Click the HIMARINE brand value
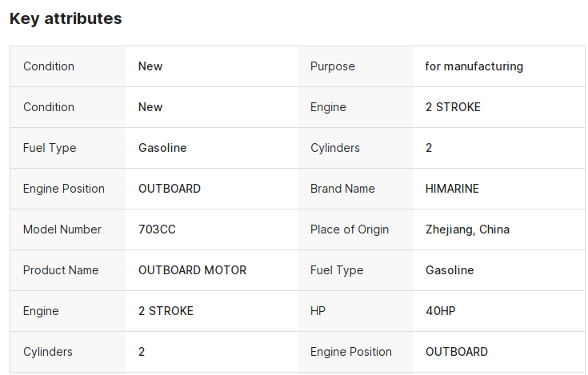The image size is (588, 375). tap(452, 189)
